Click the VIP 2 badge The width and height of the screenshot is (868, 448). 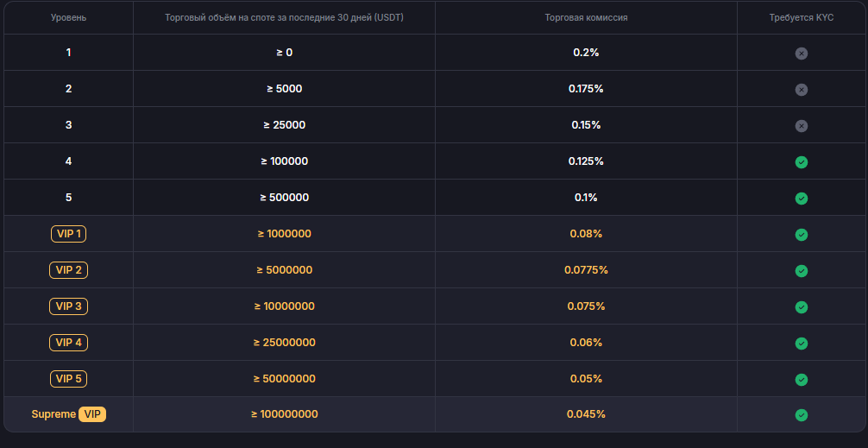click(68, 270)
